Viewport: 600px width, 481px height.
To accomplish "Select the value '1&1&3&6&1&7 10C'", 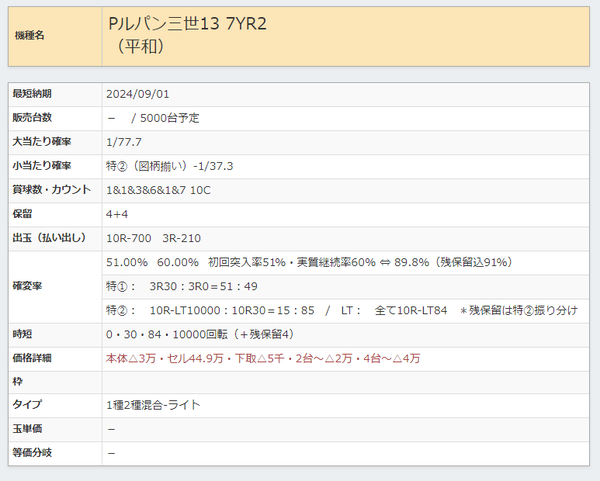I will pos(158,190).
